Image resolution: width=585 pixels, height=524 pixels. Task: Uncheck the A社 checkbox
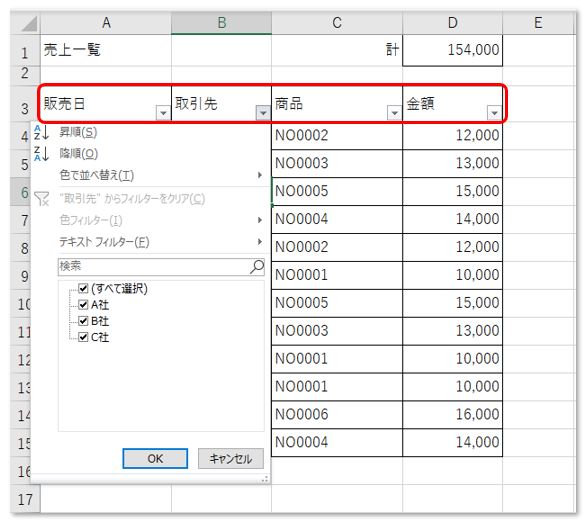tap(83, 305)
